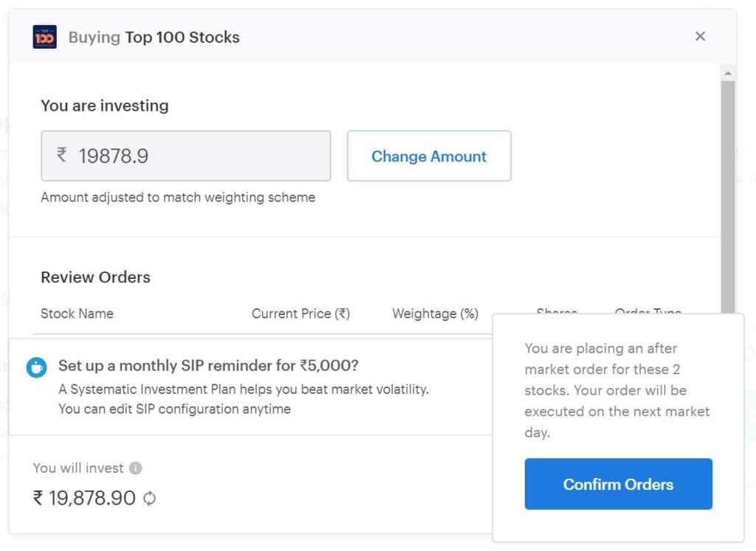This screenshot has width=756, height=551.
Task: Click the after market order notice text
Action: [617, 390]
